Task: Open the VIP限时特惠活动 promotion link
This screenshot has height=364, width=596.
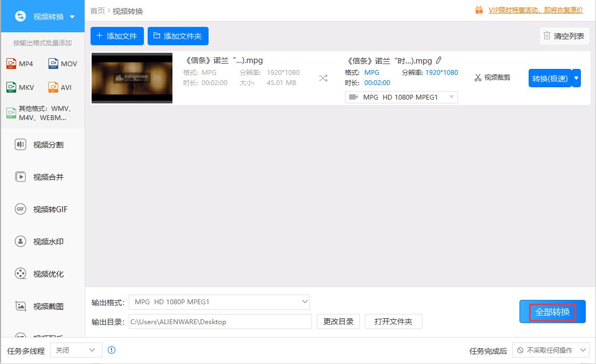Action: click(x=536, y=10)
